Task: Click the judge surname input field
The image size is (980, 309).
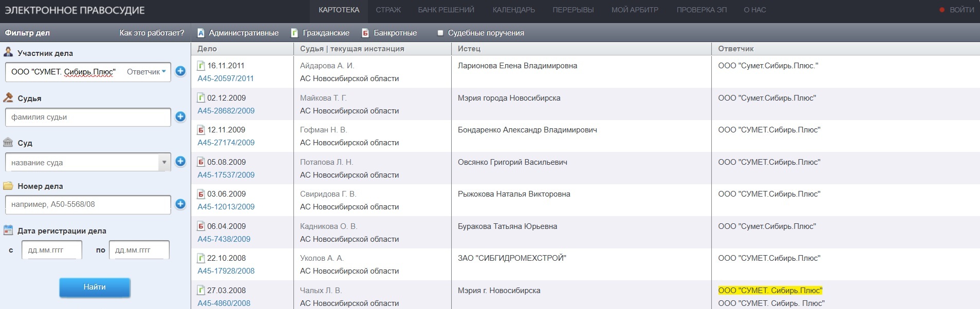Action: [88, 117]
